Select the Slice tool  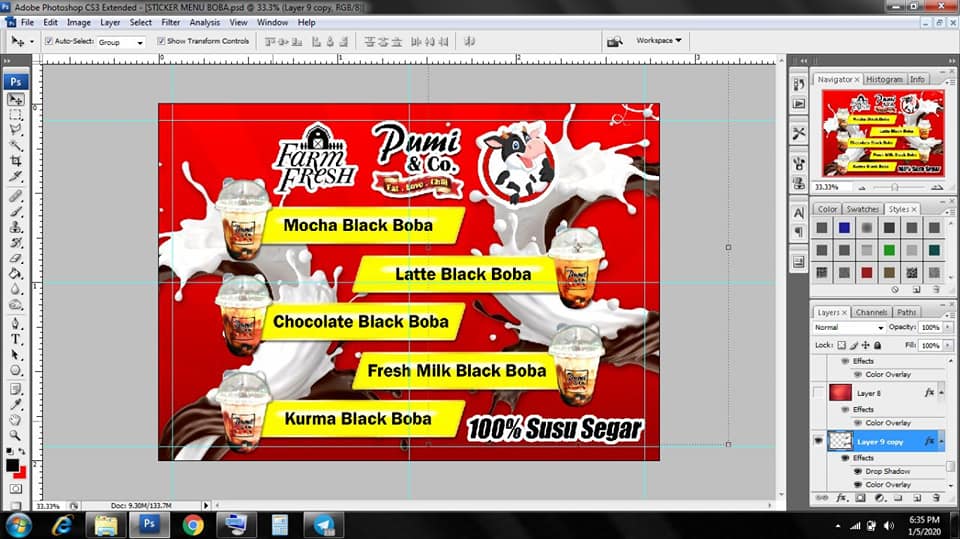[x=16, y=176]
